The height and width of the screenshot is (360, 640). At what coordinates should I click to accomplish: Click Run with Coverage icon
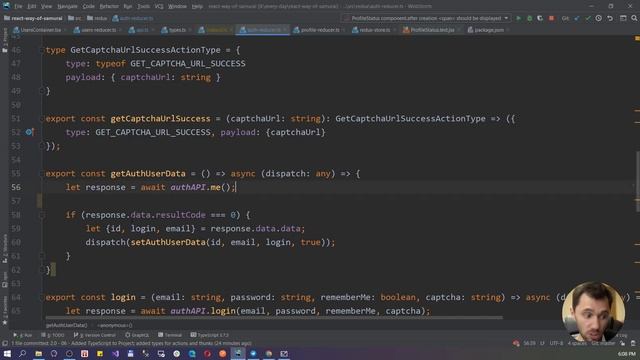[540, 18]
